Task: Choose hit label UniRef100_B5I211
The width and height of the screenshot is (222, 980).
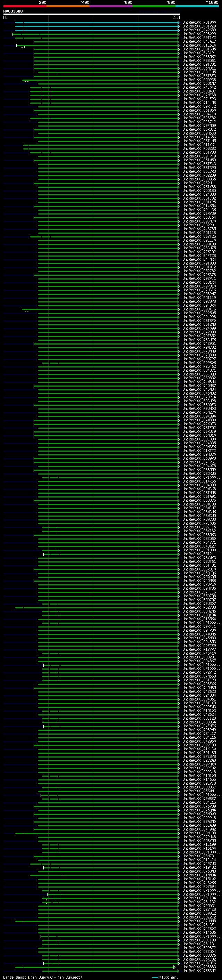Action: [199, 554]
